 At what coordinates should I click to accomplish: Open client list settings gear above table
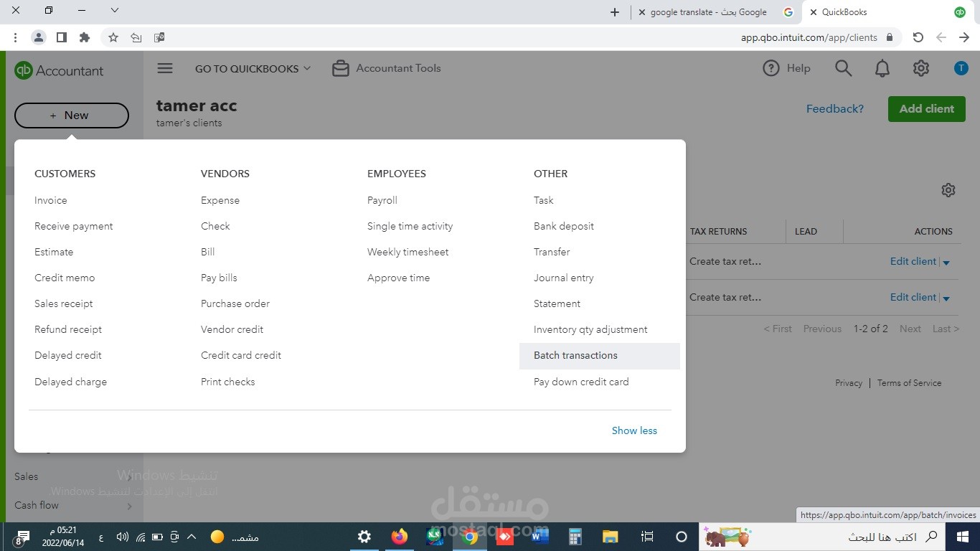(948, 190)
